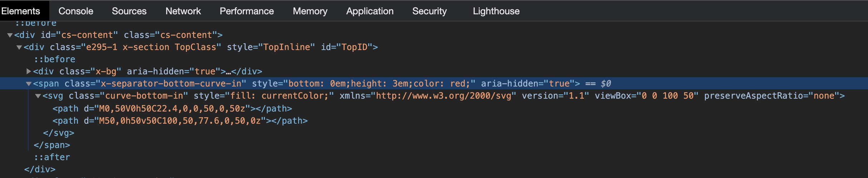This screenshot has width=868, height=178.
Task: Collapse the x-section TopClass div arrow
Action: 19,47
